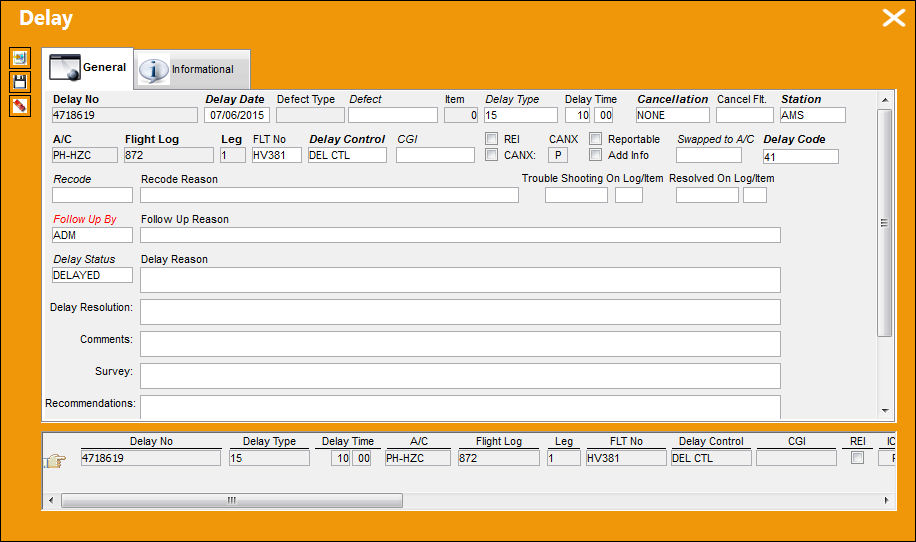Viewport: 916px width, 542px height.
Task: Click the Delay Reason text area
Action: 460,280
